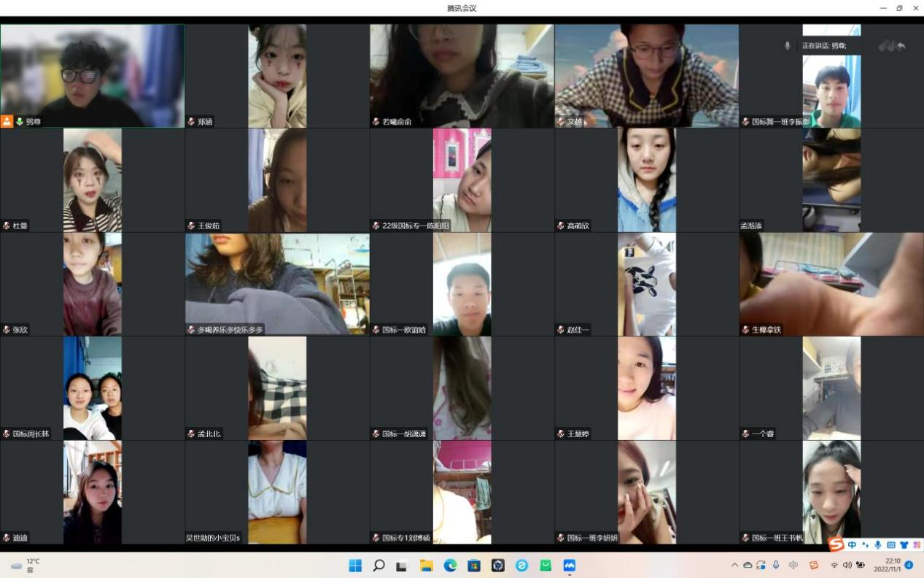This screenshot has width=924, height=578.
Task: Open the weather widget showing 12°C
Action: tap(26, 566)
